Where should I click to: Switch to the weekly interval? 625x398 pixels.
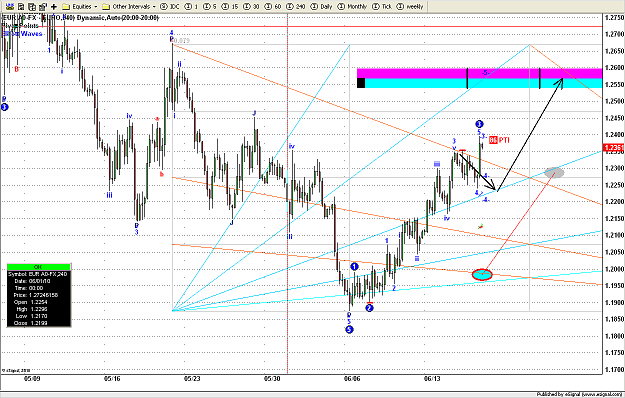[410, 6]
